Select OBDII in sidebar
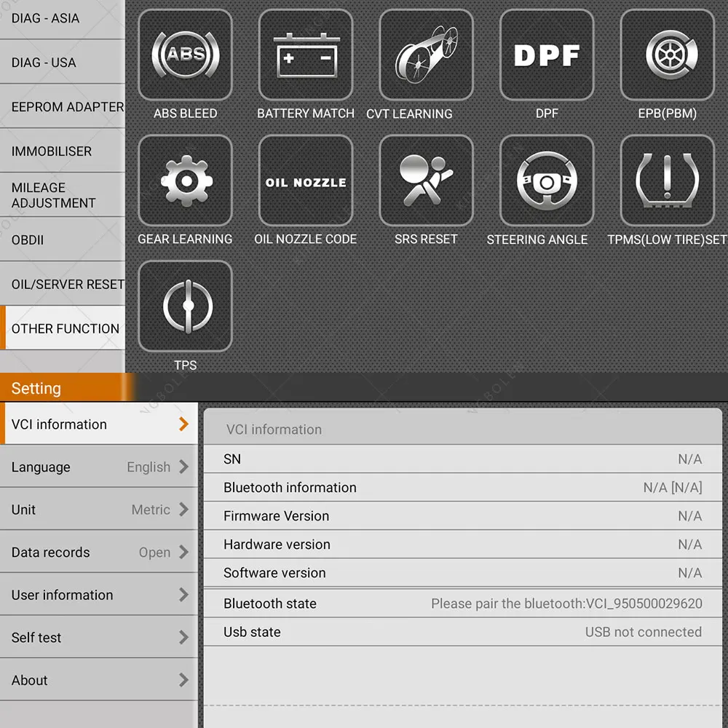 [x=62, y=240]
